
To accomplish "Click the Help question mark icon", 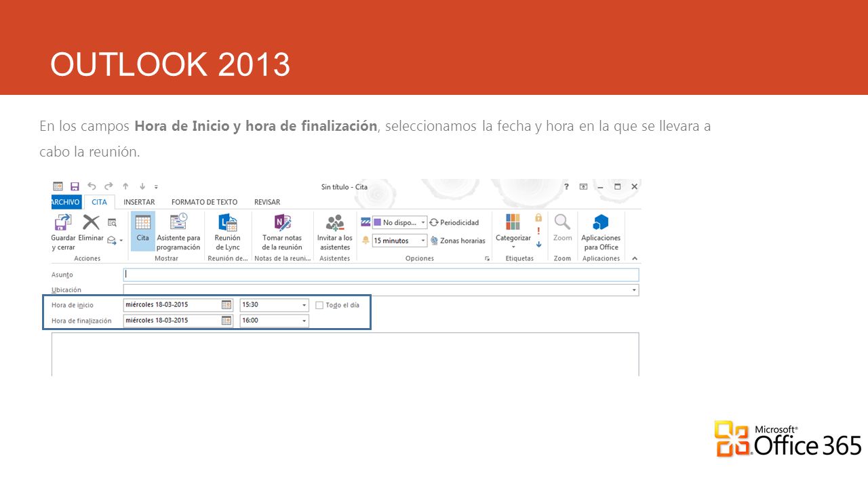I will click(566, 186).
